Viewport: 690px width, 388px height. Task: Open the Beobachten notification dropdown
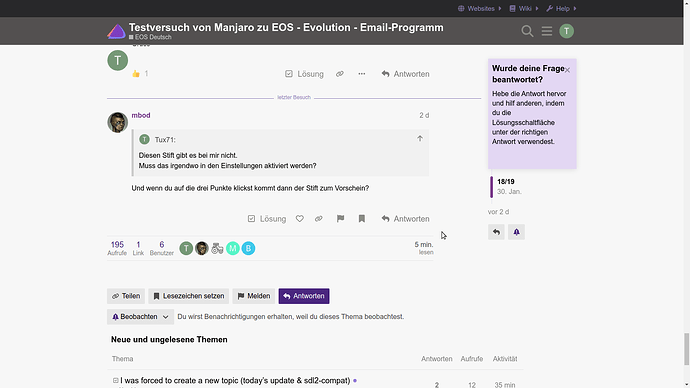140,317
